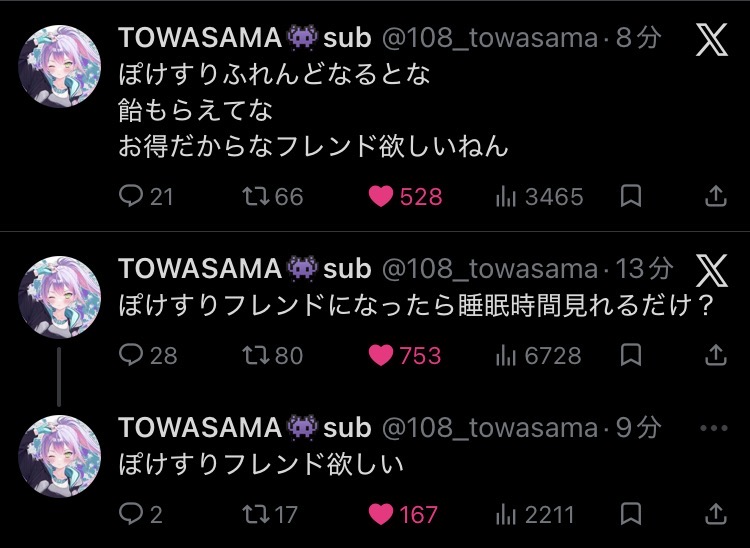Open the X logo on the 8分 tweet

click(711, 40)
